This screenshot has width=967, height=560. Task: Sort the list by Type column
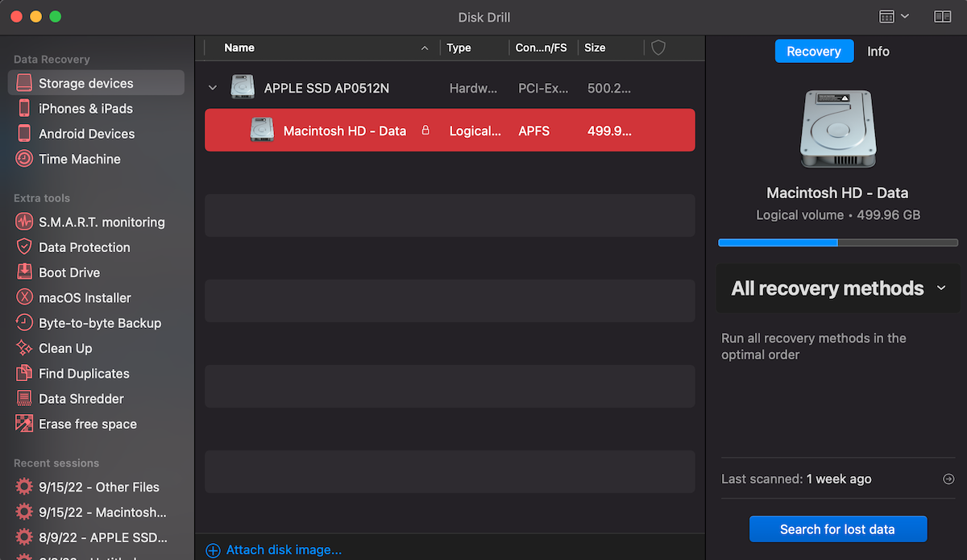pyautogui.click(x=475, y=48)
